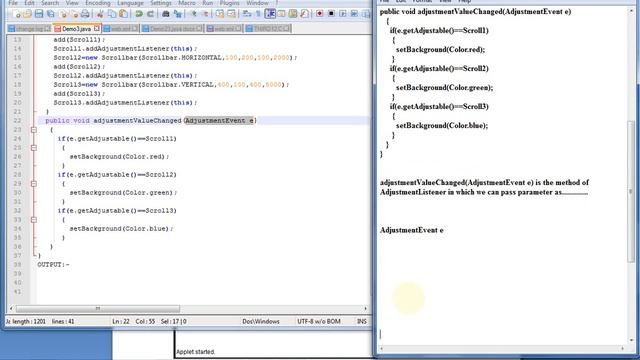Click the standalone 'AdjustmentEvent e' line in Notepad

pos(411,230)
